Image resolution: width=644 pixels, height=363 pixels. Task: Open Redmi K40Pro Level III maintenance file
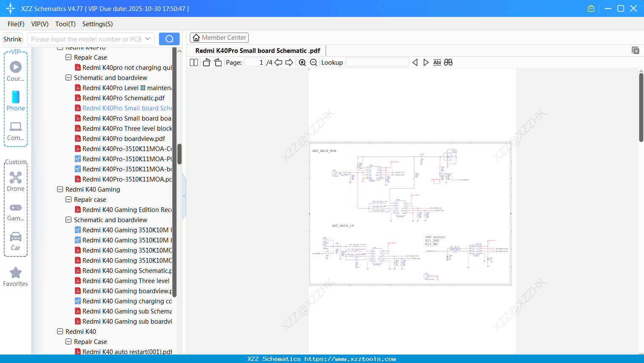coord(123,88)
